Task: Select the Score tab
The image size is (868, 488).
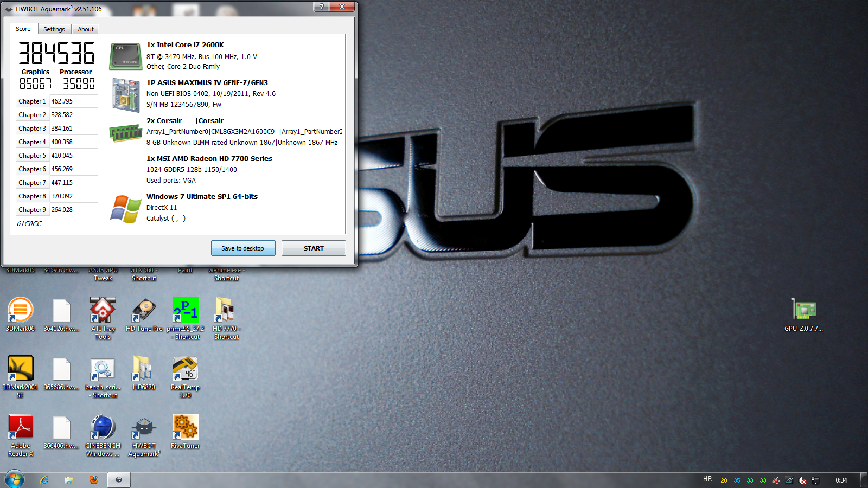Action: (23, 29)
